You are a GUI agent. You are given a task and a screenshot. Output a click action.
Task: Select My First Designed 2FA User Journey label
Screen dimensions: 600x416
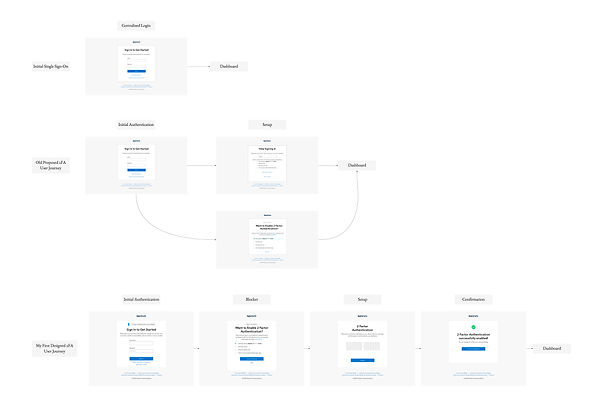(x=54, y=348)
